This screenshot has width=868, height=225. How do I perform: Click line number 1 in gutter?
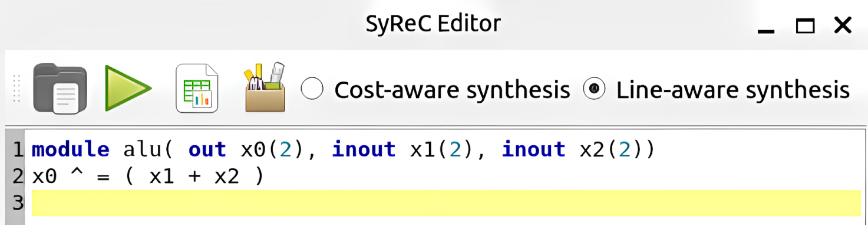pyautogui.click(x=18, y=151)
